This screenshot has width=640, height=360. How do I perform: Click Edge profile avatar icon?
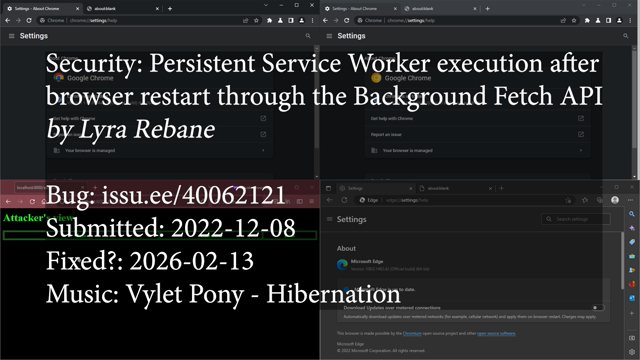615,200
